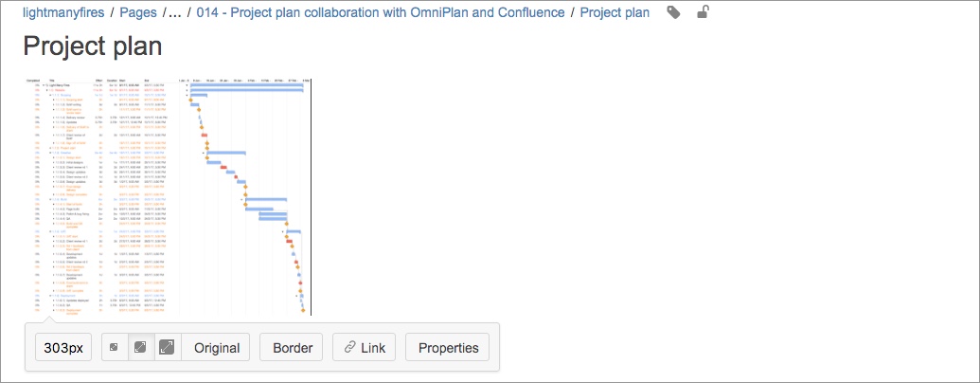The width and height of the screenshot is (980, 383).
Task: Open page restrictions padlock icon
Action: [x=704, y=12]
